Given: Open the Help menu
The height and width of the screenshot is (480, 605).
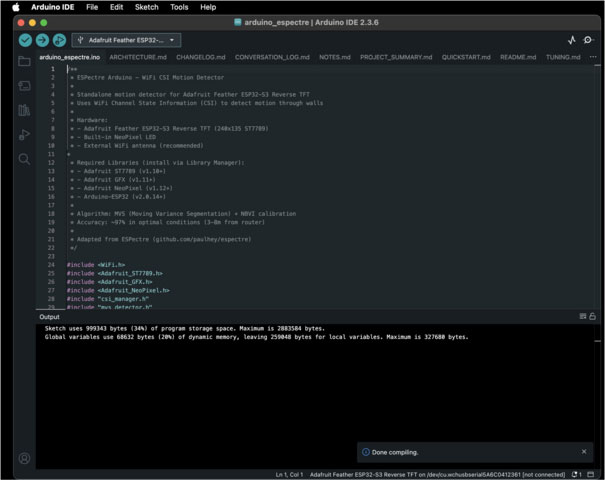Looking at the screenshot, I should click(x=208, y=7).
